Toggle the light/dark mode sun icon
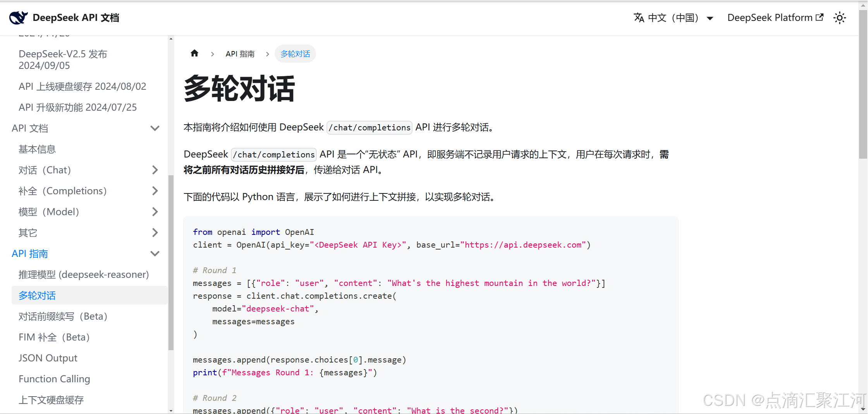 [x=840, y=18]
